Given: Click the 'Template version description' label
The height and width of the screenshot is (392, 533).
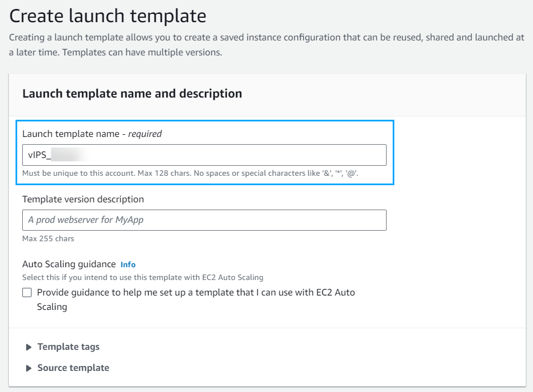Looking at the screenshot, I should [83, 199].
